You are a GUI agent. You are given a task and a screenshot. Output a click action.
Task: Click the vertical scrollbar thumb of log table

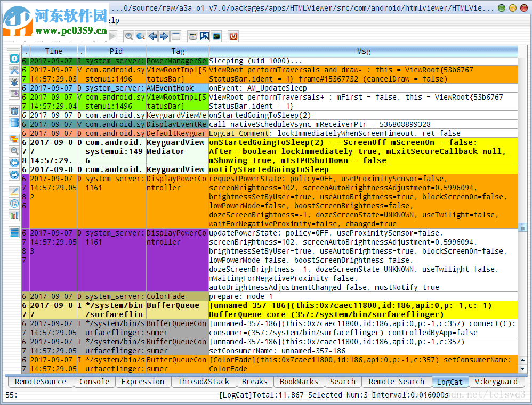tap(522, 227)
